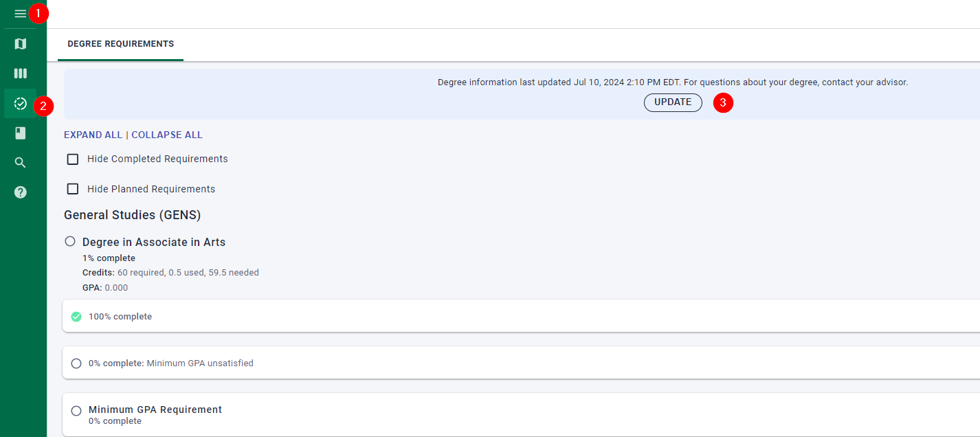The image size is (980, 437).
Task: Click the columns icon in sidebar
Action: (x=21, y=74)
